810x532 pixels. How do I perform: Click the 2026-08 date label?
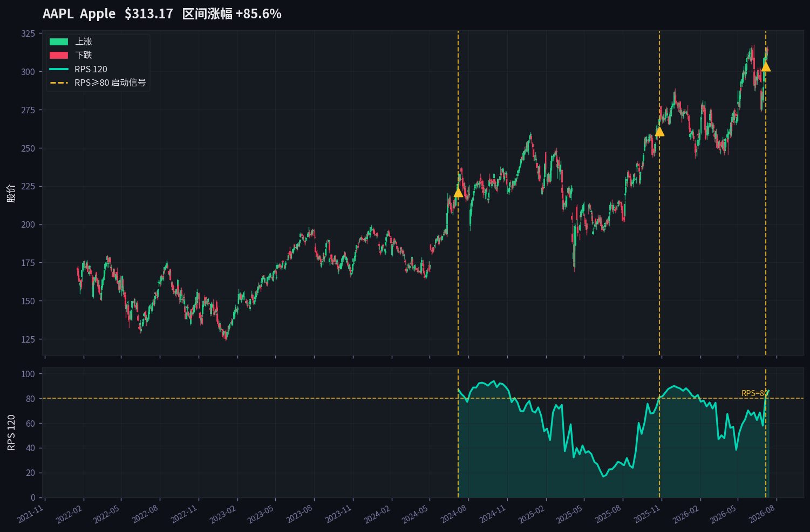[763, 514]
